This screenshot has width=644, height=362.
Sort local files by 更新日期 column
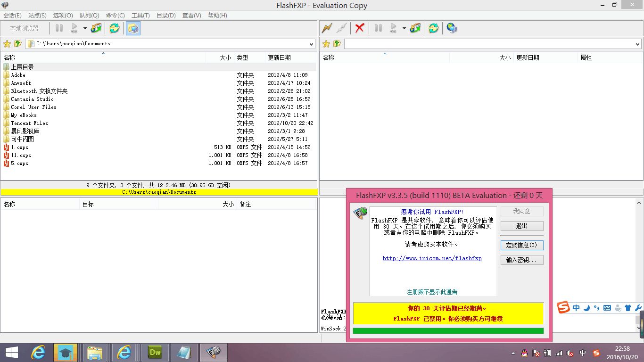click(279, 58)
